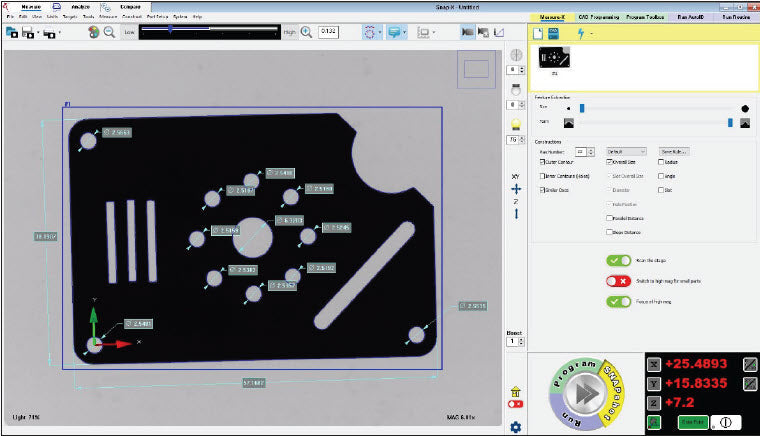Toggle the Scan the stage switch
760x436 pixels.
click(x=618, y=260)
